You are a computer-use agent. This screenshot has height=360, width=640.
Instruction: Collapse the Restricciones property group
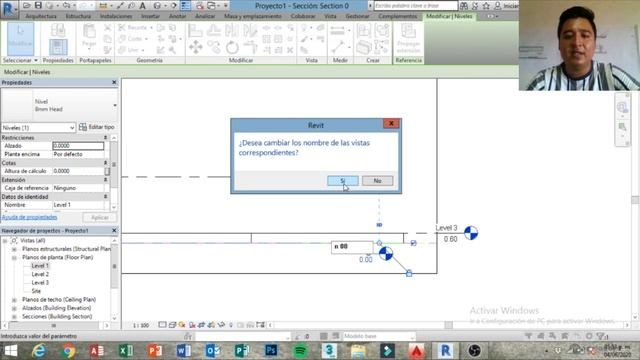click(105, 138)
